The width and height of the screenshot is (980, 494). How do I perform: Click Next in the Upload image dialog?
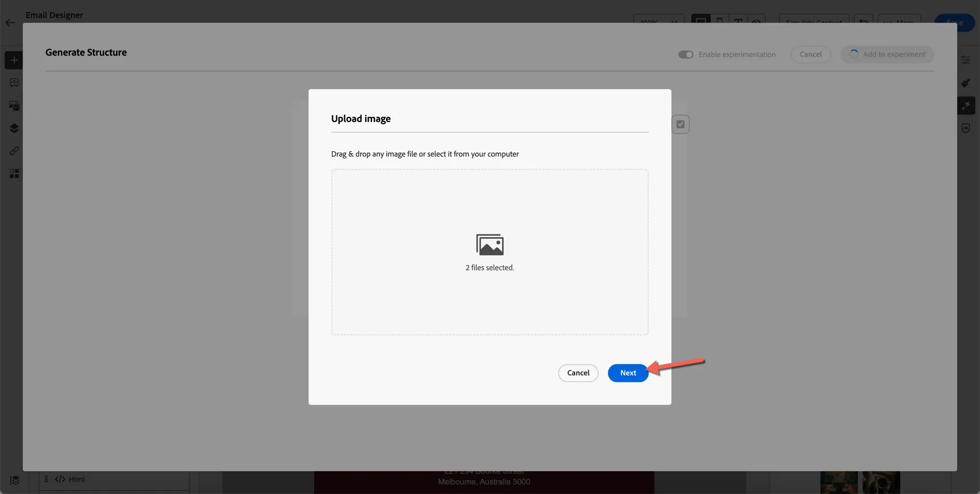[x=628, y=373]
